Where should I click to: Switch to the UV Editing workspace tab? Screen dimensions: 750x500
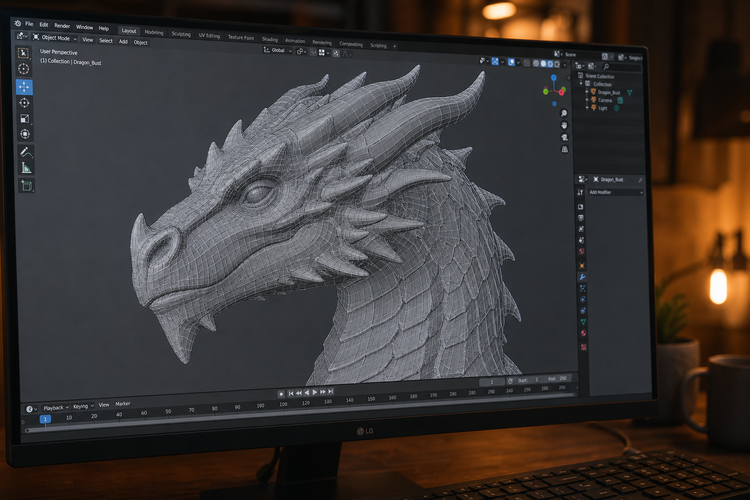tap(209, 35)
